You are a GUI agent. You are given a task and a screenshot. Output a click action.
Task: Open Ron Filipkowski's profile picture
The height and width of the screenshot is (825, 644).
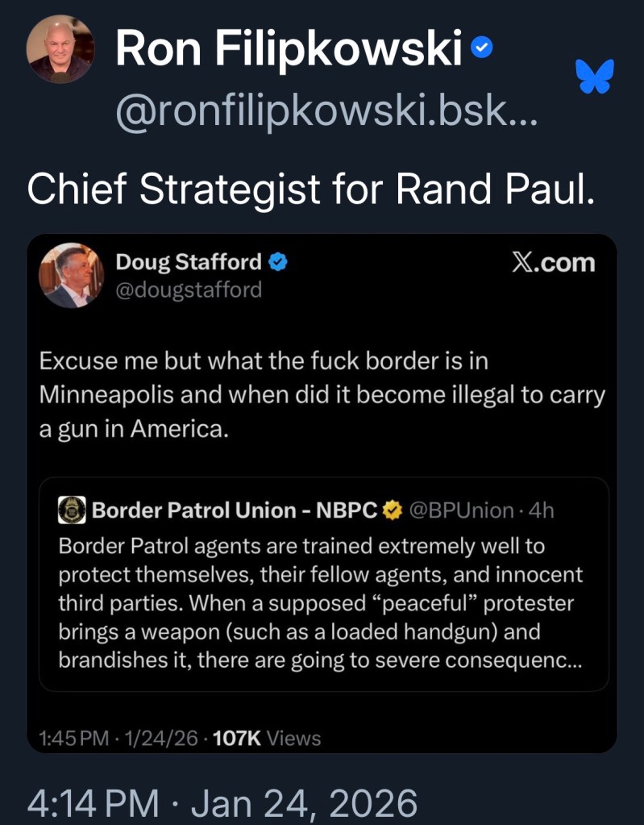60,48
